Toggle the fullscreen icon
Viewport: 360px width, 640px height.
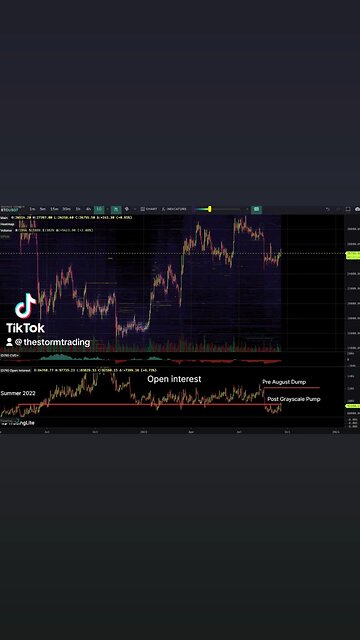click(x=348, y=209)
